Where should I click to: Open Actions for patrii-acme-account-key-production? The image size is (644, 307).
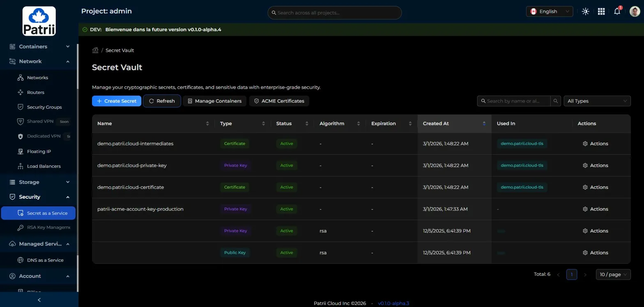point(596,209)
